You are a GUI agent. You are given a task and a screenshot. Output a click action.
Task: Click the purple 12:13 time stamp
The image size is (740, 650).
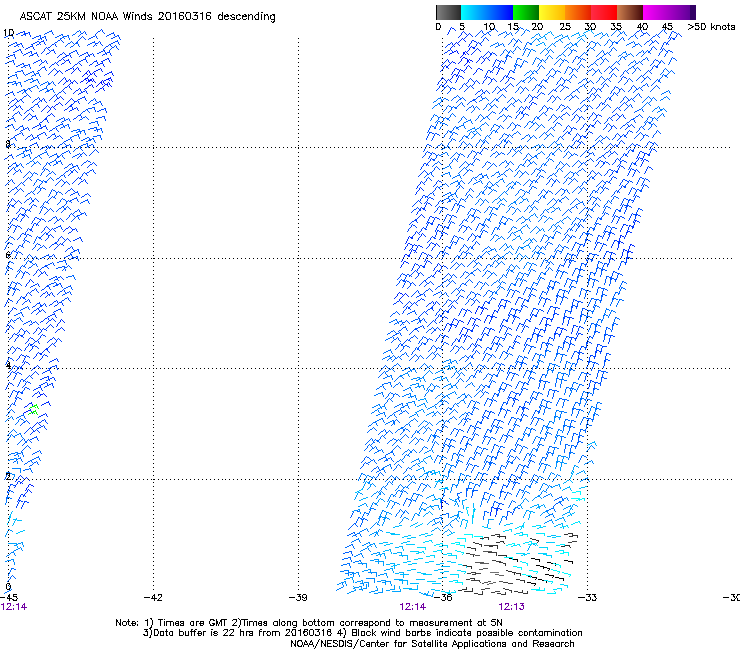coord(512,607)
